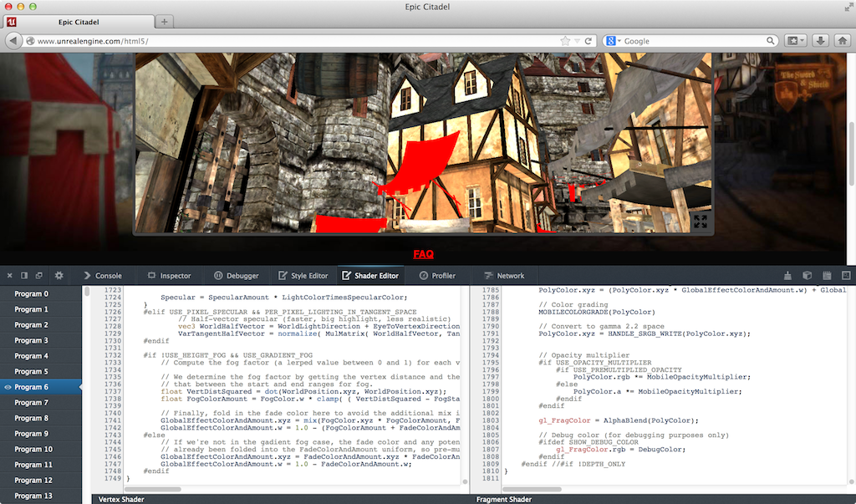This screenshot has height=504, width=856.
Task: Click the Epic Citadel game canvas
Action: pos(423,143)
